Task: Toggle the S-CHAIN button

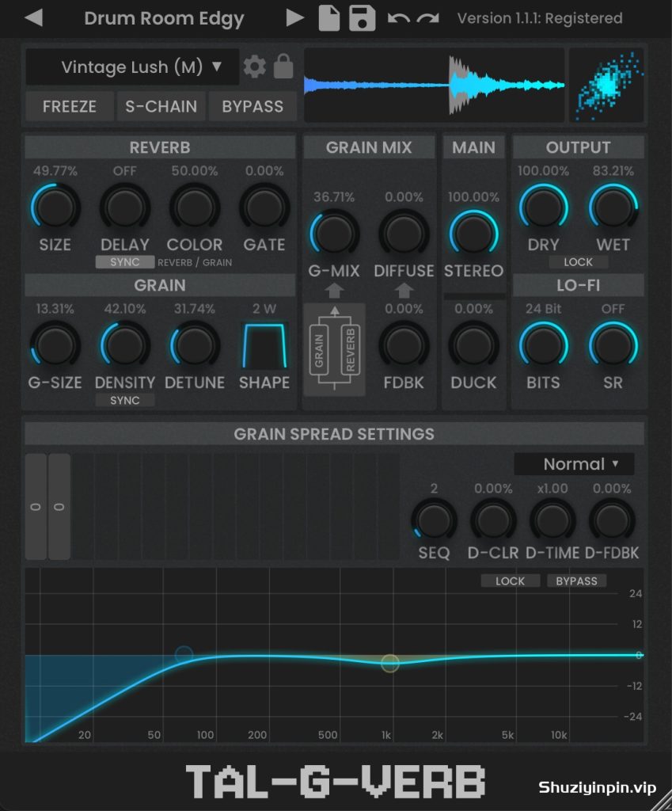Action: [161, 107]
